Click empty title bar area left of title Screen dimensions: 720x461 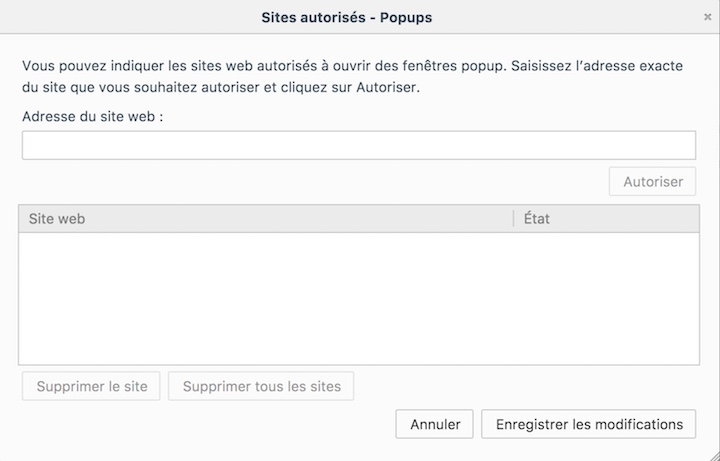(129, 17)
